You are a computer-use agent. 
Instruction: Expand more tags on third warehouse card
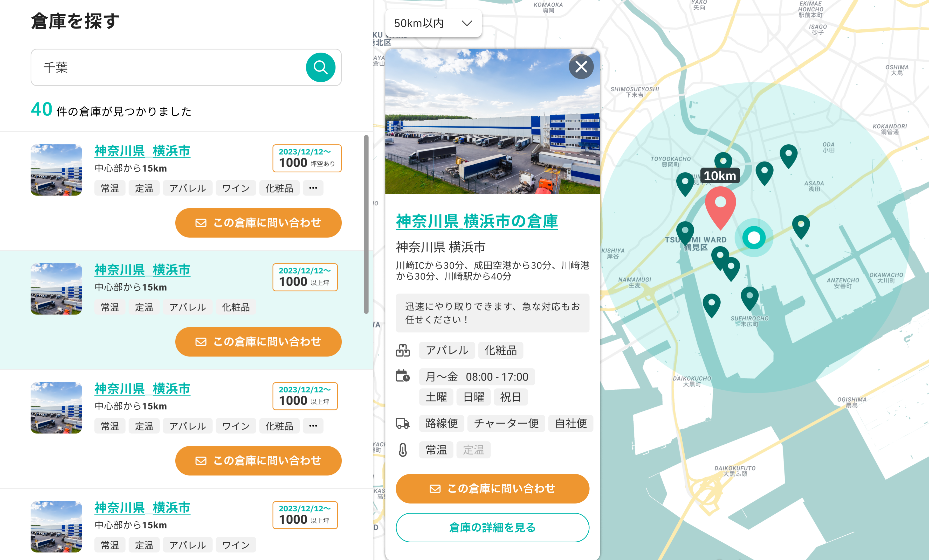coord(313,425)
